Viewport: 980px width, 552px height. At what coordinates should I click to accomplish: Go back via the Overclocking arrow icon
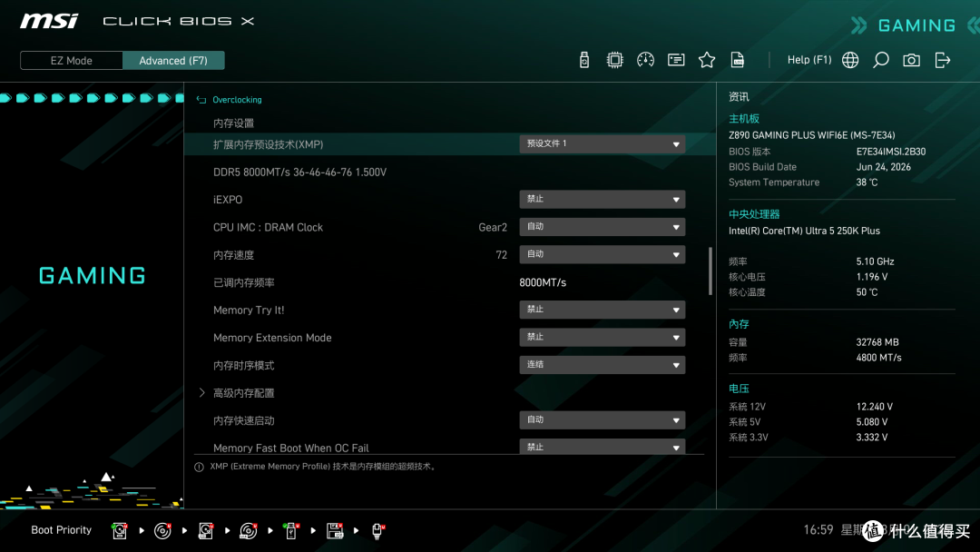pyautogui.click(x=201, y=100)
